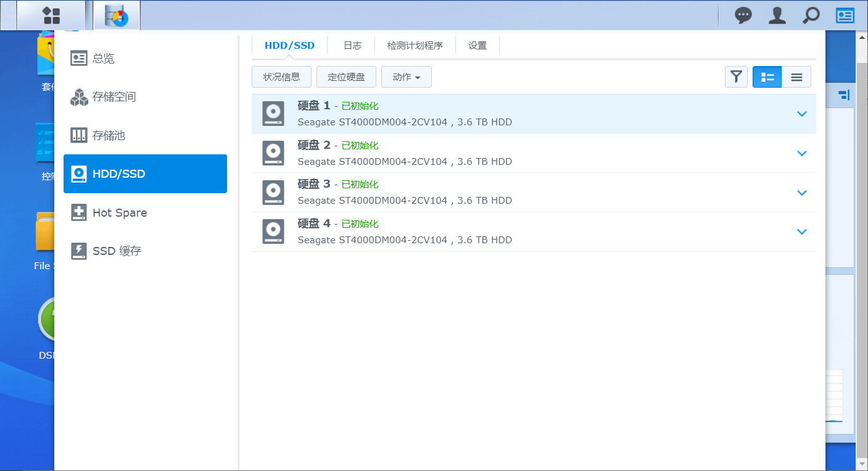Switch to compact list view icon
The image size is (868, 471).
[x=796, y=77]
